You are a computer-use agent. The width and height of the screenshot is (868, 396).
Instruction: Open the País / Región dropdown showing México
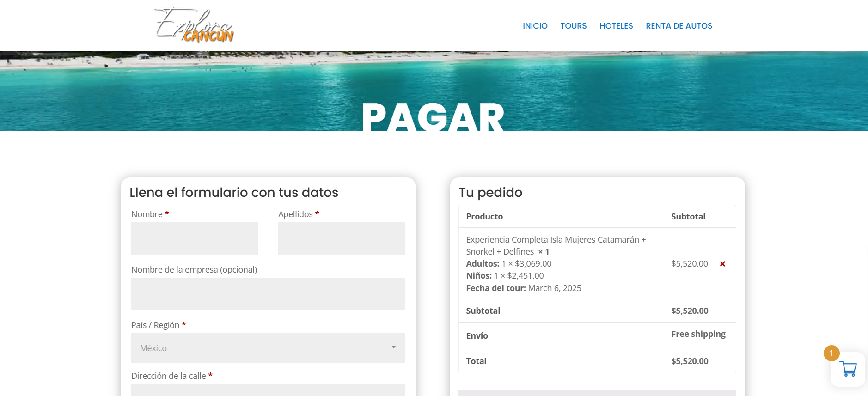click(268, 348)
